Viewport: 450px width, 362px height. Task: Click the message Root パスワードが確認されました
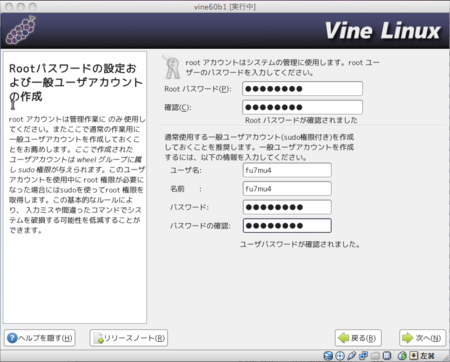click(x=301, y=120)
